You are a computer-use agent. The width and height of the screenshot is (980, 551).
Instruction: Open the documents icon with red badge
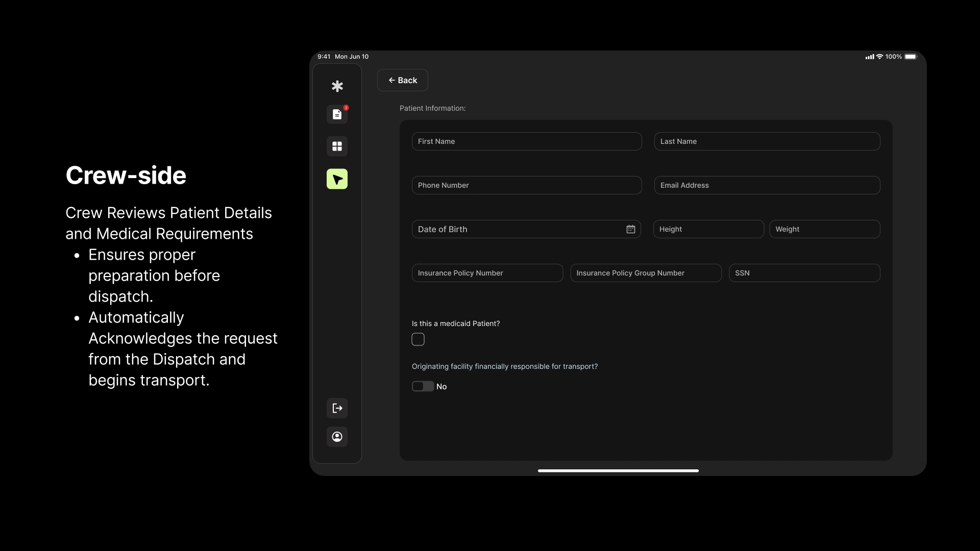[x=337, y=114]
